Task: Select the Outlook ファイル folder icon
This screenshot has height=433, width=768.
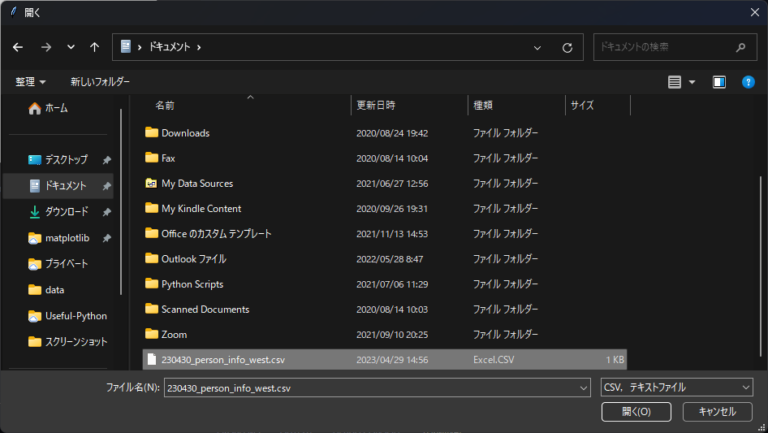Action: (151, 259)
